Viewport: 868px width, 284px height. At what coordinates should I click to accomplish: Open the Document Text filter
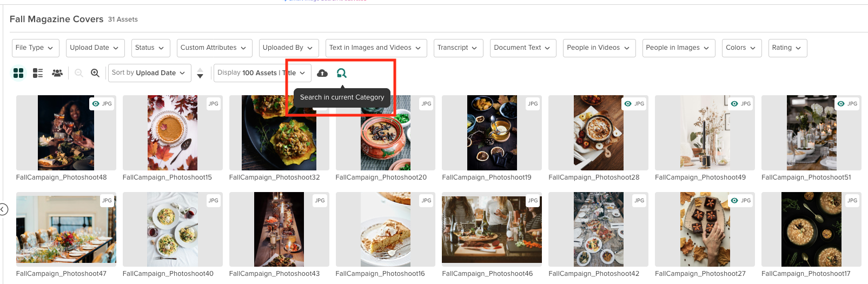523,48
